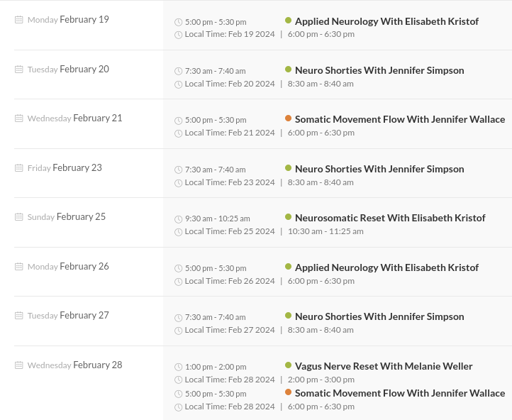Open Applied Neurology class on February 19
The height and width of the screenshot is (420, 512).
[386, 21]
